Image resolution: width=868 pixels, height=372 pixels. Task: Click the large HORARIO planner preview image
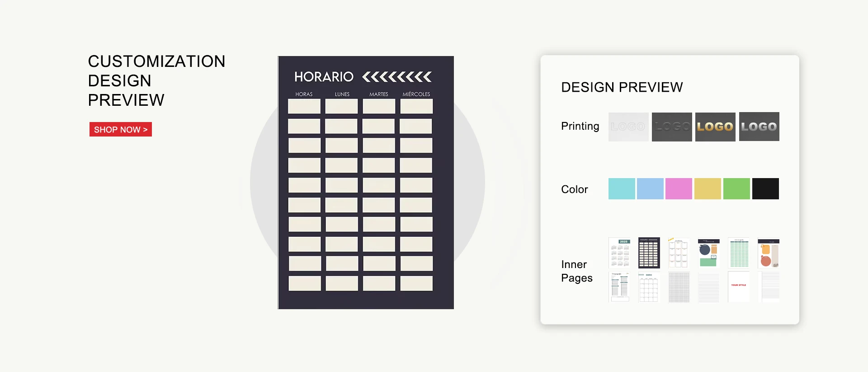click(365, 183)
